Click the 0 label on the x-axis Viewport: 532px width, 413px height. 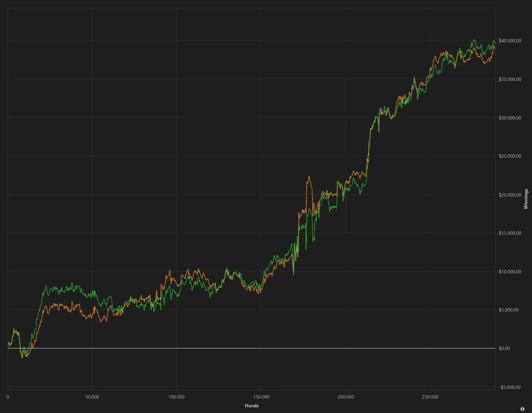[8, 397]
